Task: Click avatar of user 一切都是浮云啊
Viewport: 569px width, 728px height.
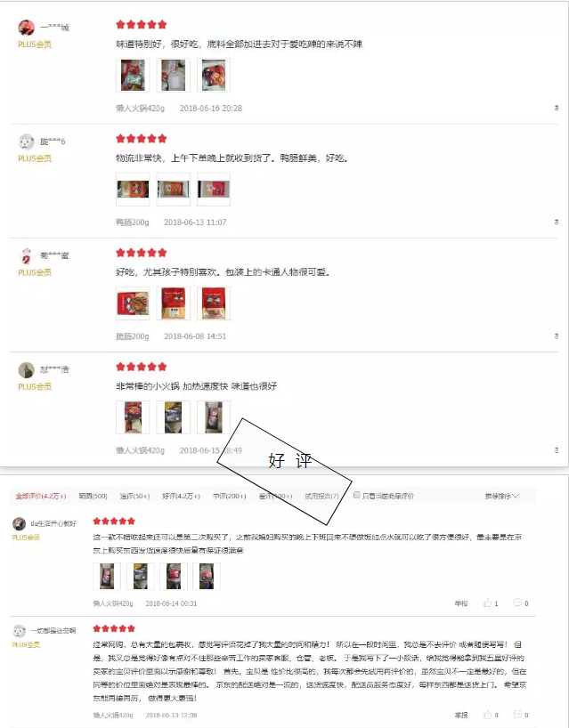Action: 19,631
